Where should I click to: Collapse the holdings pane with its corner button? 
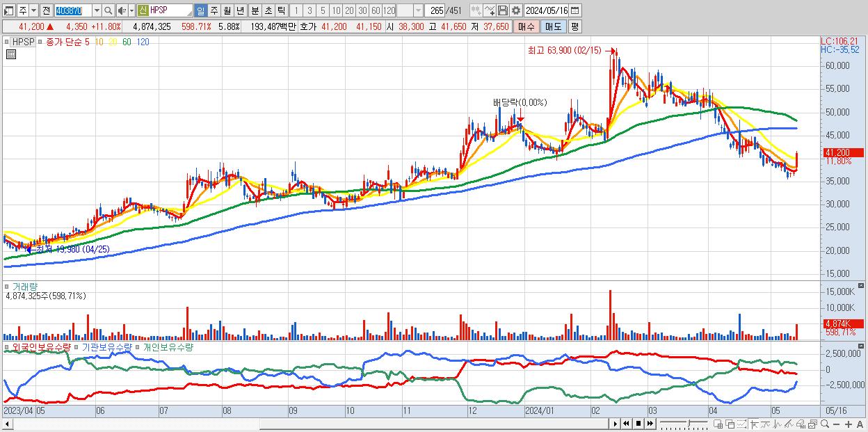click(862, 346)
